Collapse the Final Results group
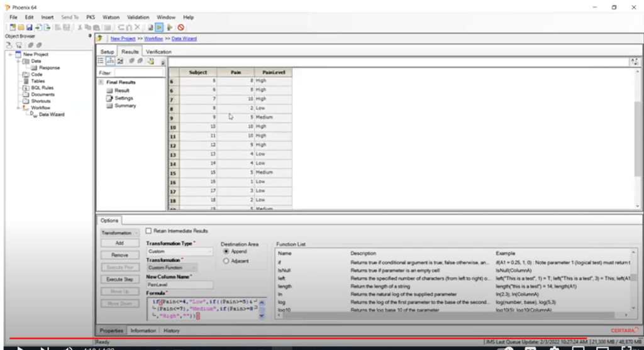Screen dimensions: 644x350 point(101,82)
